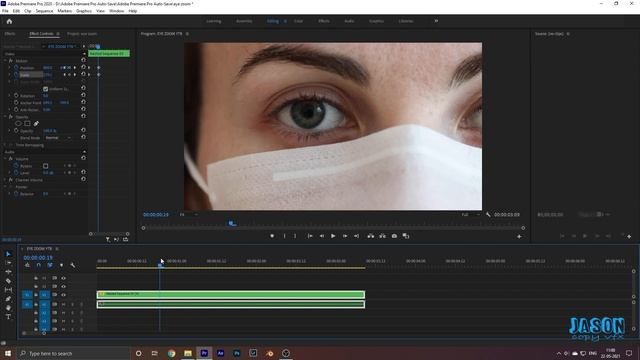
Task: Open the Markers menu
Action: pyautogui.click(x=64, y=11)
